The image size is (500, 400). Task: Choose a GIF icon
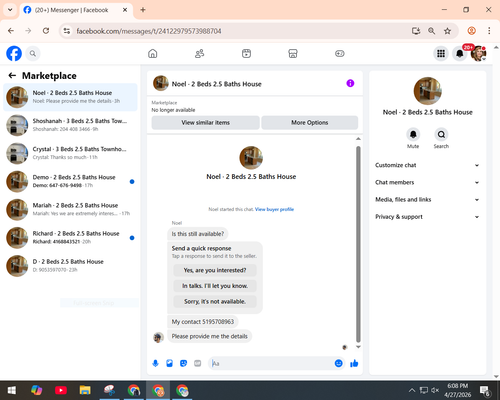pos(198,363)
